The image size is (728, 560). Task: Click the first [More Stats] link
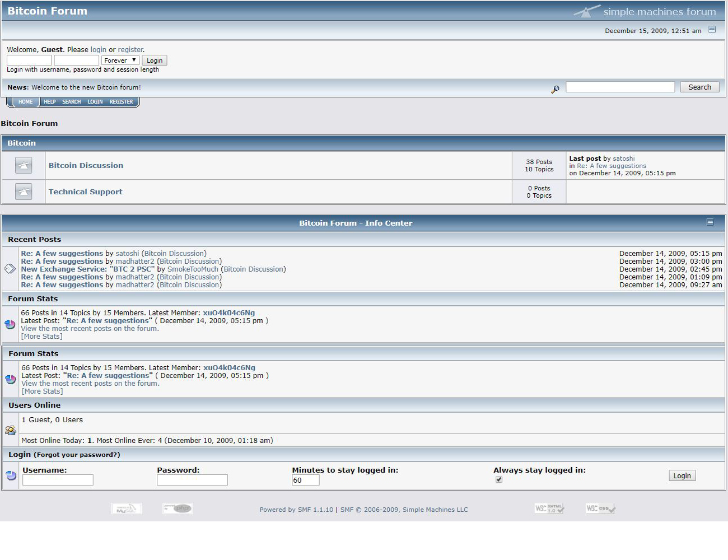(x=41, y=337)
